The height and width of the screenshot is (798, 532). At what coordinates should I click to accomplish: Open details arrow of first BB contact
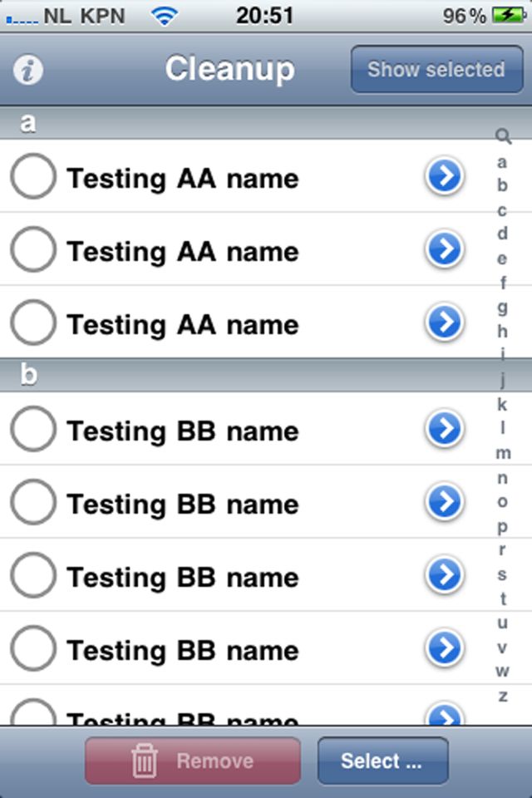tap(445, 429)
